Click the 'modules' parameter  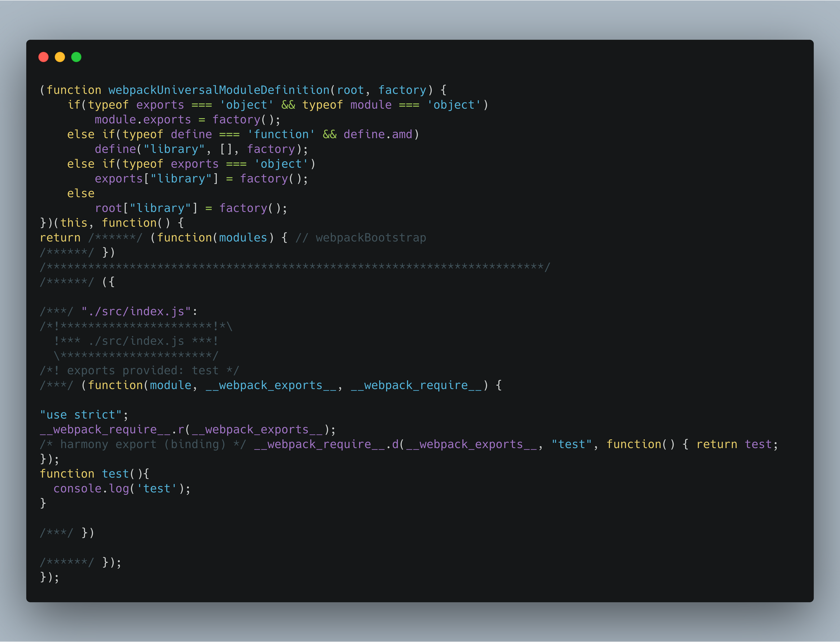(243, 238)
